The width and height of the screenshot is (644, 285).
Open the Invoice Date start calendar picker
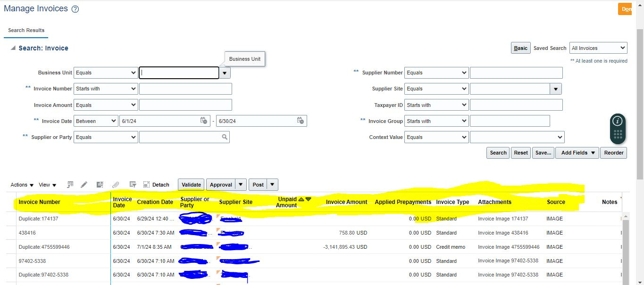pos(203,121)
